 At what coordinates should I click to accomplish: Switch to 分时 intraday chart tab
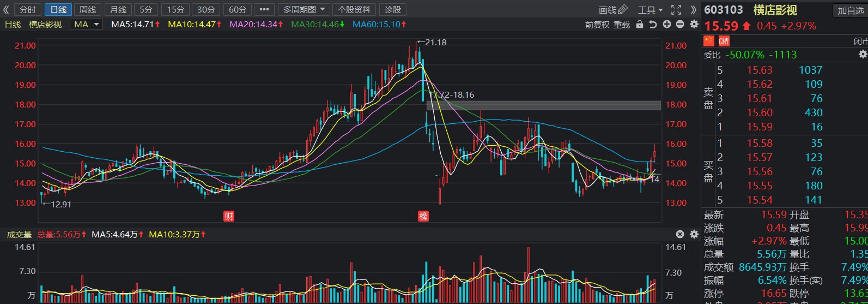tap(28, 10)
